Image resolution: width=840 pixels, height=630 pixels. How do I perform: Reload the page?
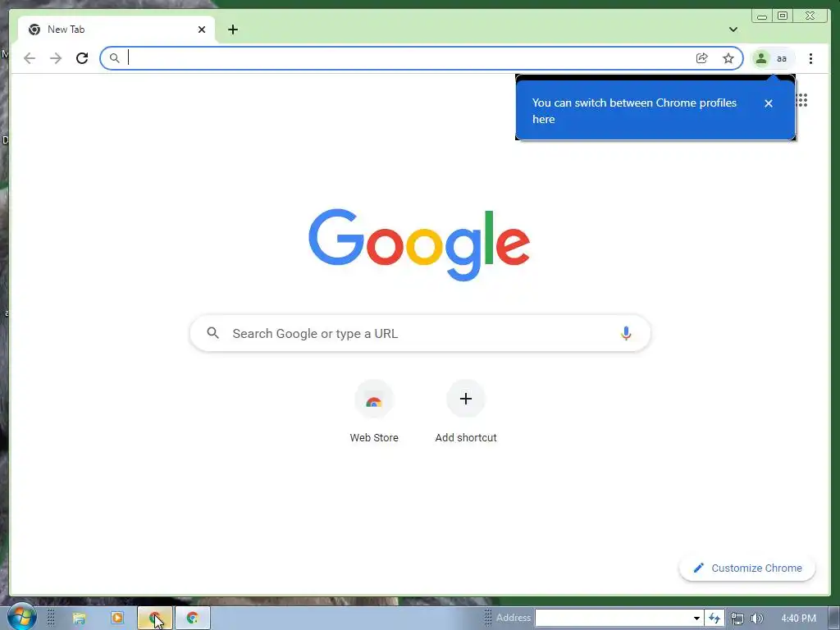pyautogui.click(x=82, y=58)
